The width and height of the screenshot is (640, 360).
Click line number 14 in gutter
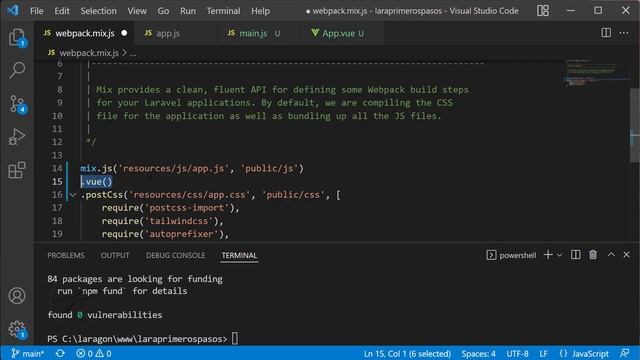click(57, 168)
